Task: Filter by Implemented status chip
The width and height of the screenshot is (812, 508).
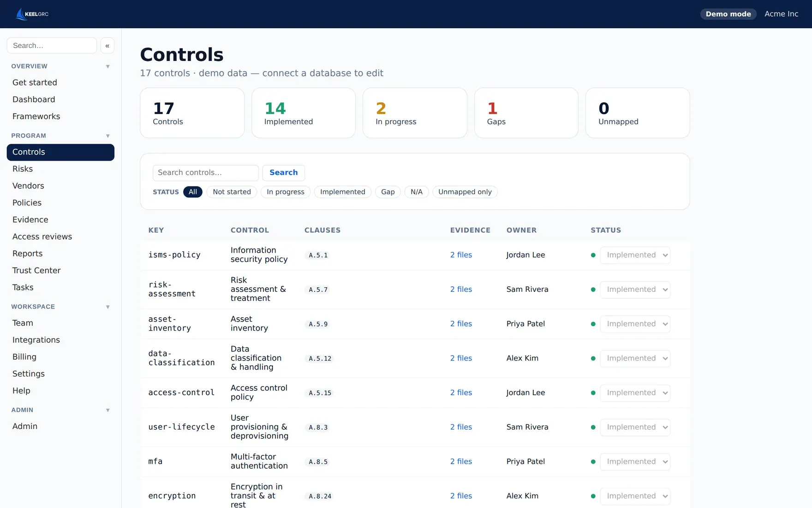Action: (x=343, y=192)
